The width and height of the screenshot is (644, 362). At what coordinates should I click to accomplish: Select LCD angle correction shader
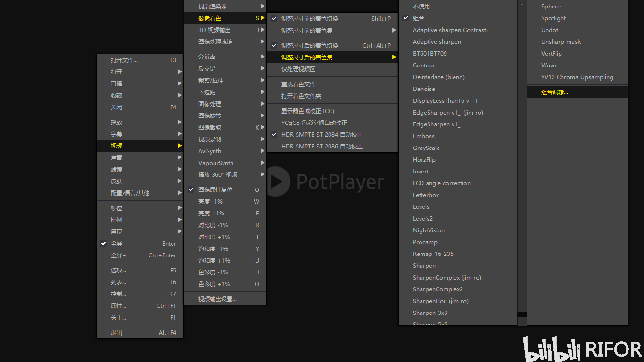(x=458, y=183)
